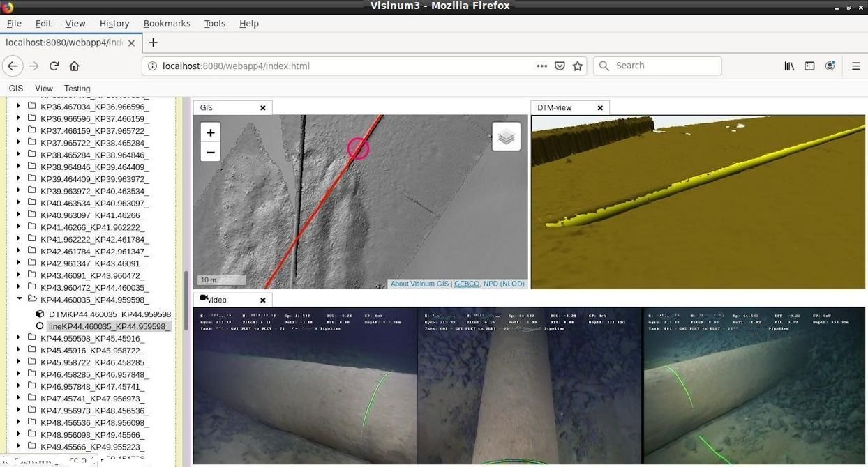Open the layers switcher on the GIS map
The height and width of the screenshot is (467, 868).
pyautogui.click(x=506, y=137)
